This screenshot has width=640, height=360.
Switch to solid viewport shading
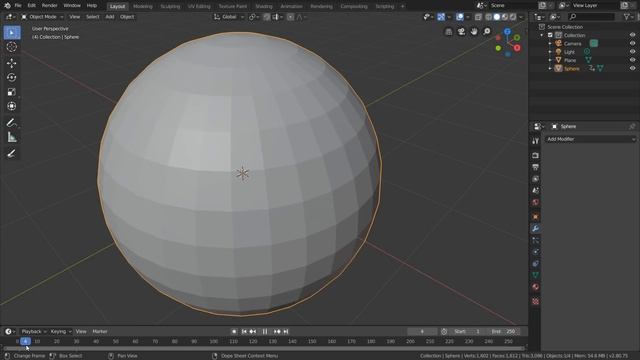[x=497, y=17]
